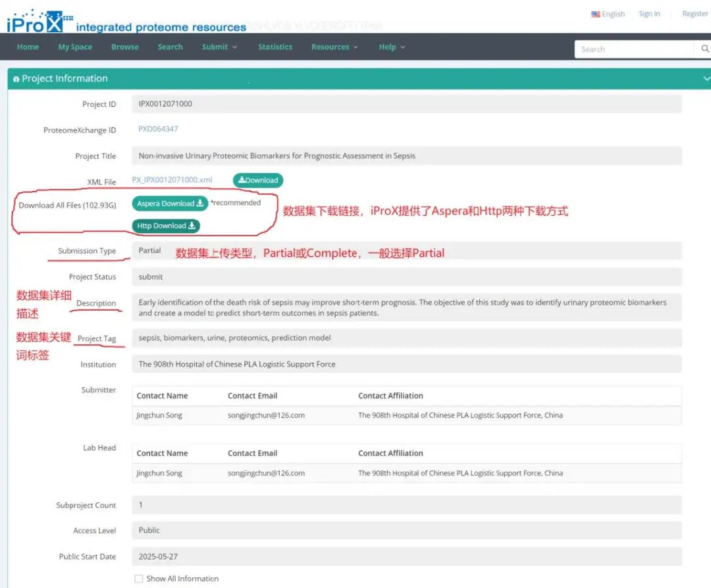Open the Statistics menu item
711x588 pixels.
pyautogui.click(x=275, y=47)
